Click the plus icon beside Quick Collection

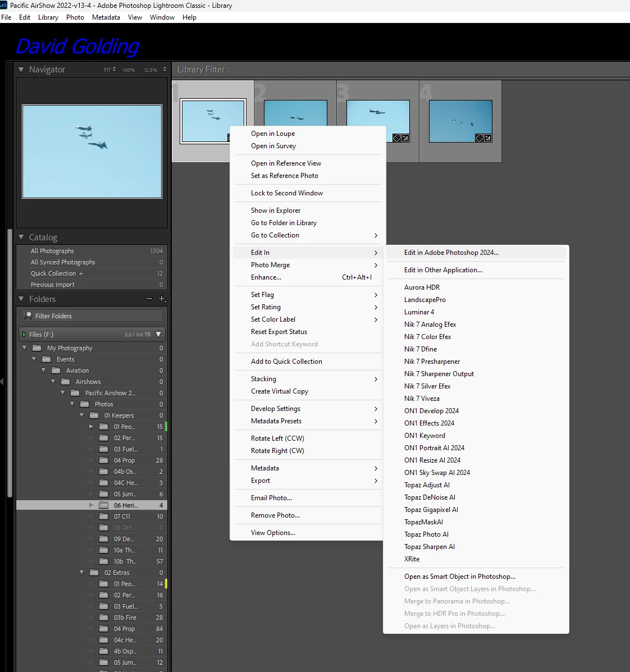pos(81,273)
